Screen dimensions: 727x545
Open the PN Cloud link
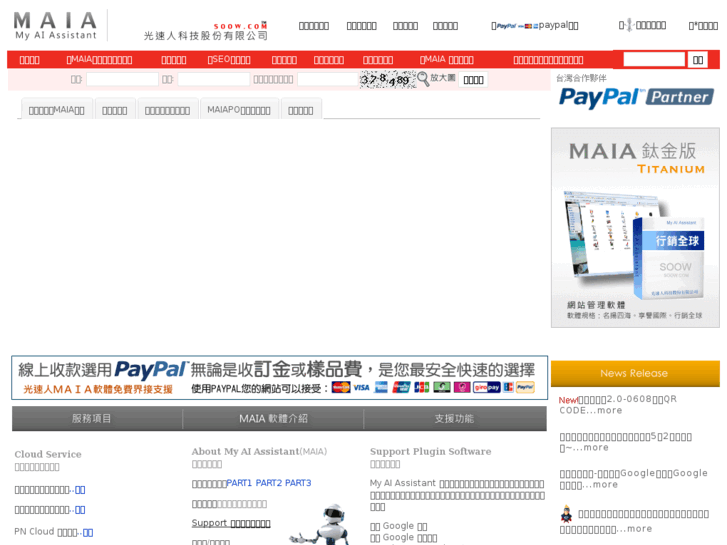coord(53,532)
